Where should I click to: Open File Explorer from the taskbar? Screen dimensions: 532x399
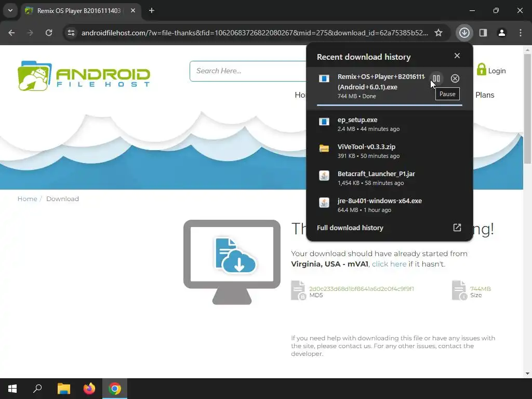63,389
